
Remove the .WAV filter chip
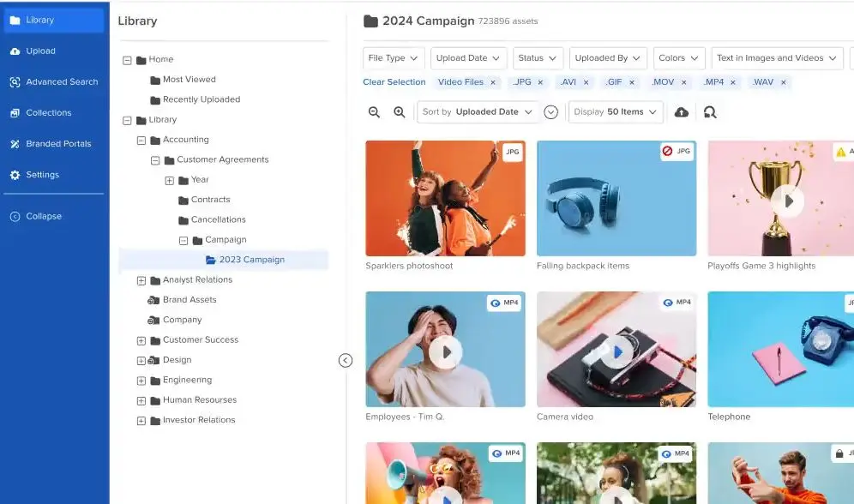[783, 83]
